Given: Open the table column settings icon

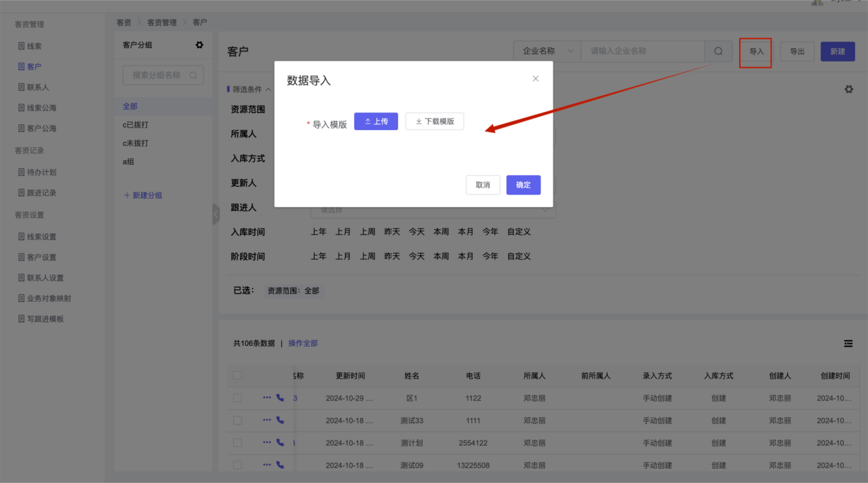Looking at the screenshot, I should (848, 344).
